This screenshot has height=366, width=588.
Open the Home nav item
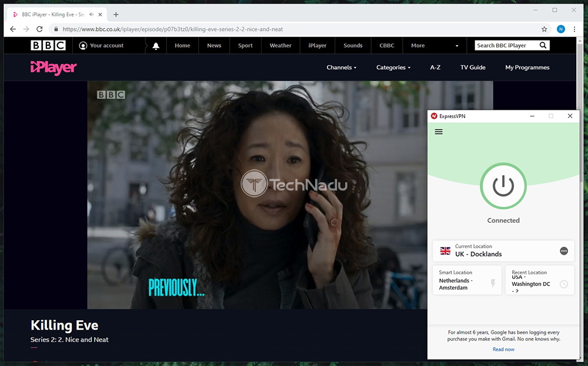pyautogui.click(x=182, y=46)
